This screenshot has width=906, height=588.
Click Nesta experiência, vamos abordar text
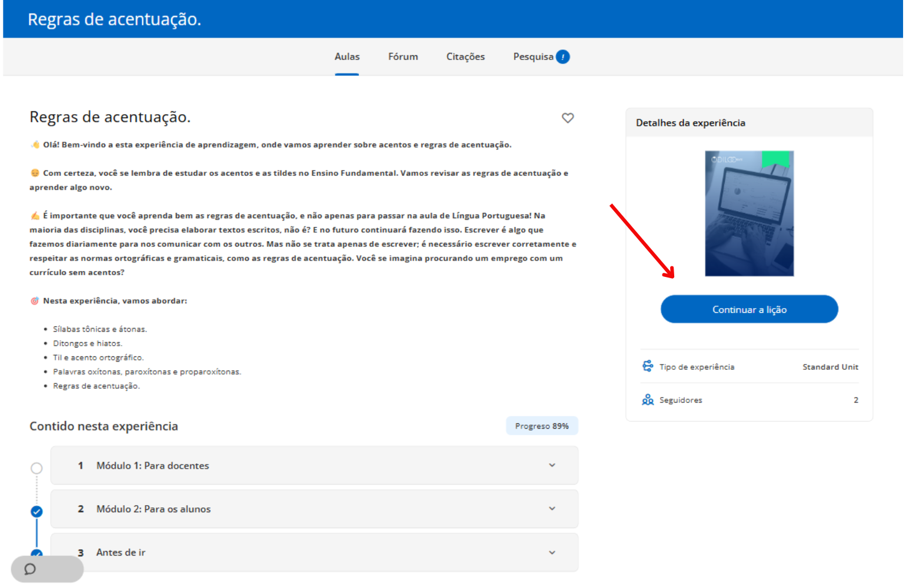(x=115, y=301)
